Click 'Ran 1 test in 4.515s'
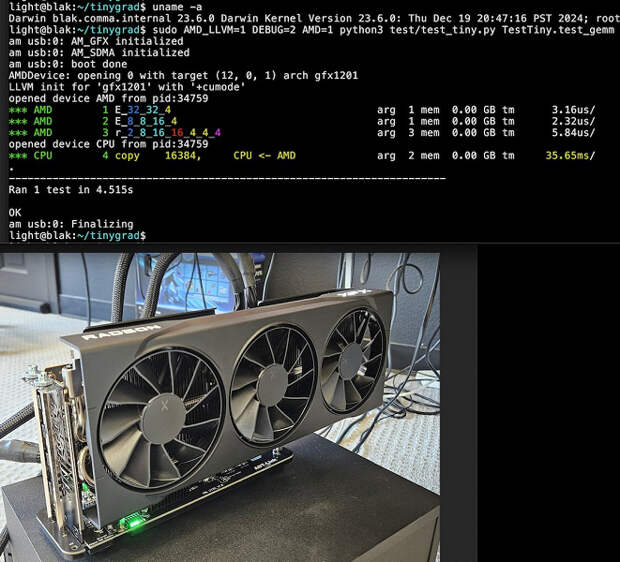 click(x=71, y=190)
